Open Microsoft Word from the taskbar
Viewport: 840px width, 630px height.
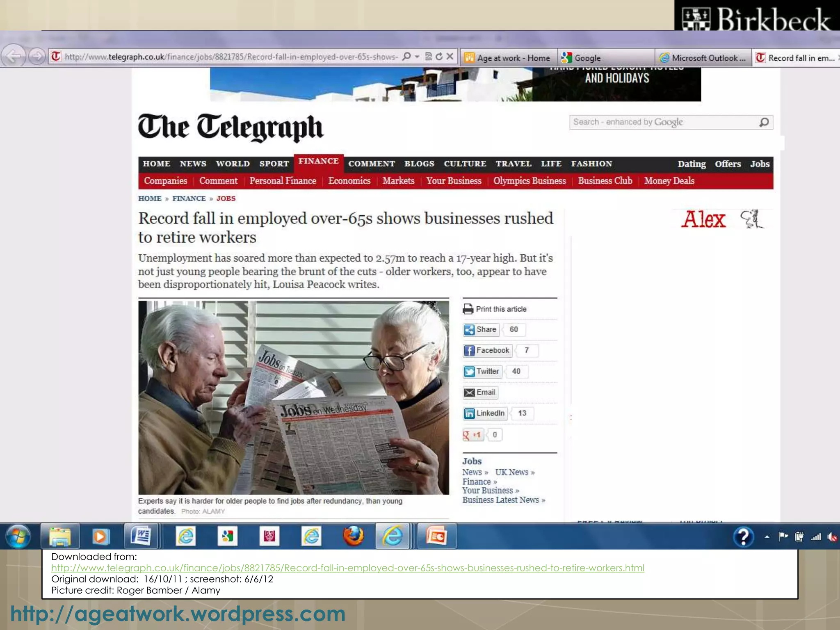[141, 536]
